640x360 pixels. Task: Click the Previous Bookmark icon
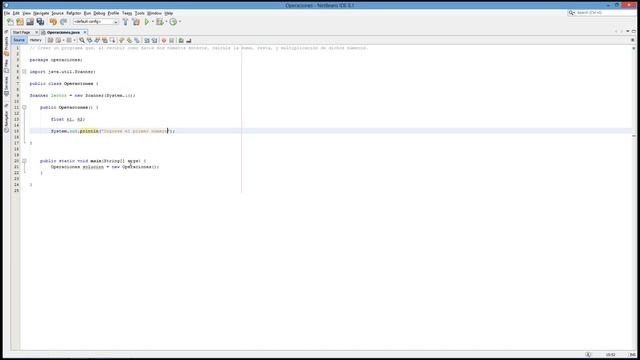pos(121,40)
